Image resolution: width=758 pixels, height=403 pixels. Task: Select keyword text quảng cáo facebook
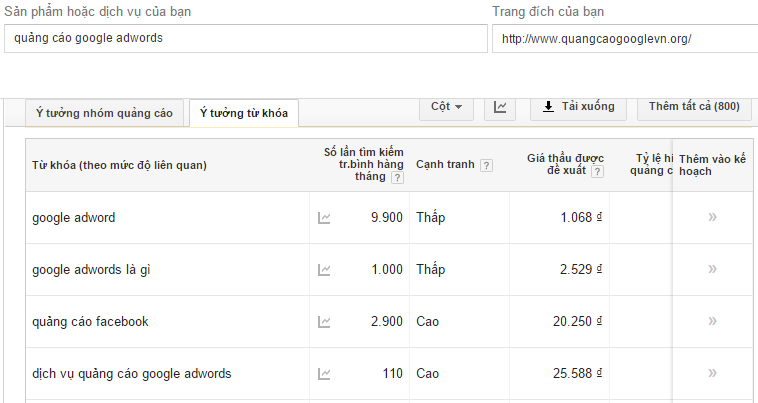[90, 322]
